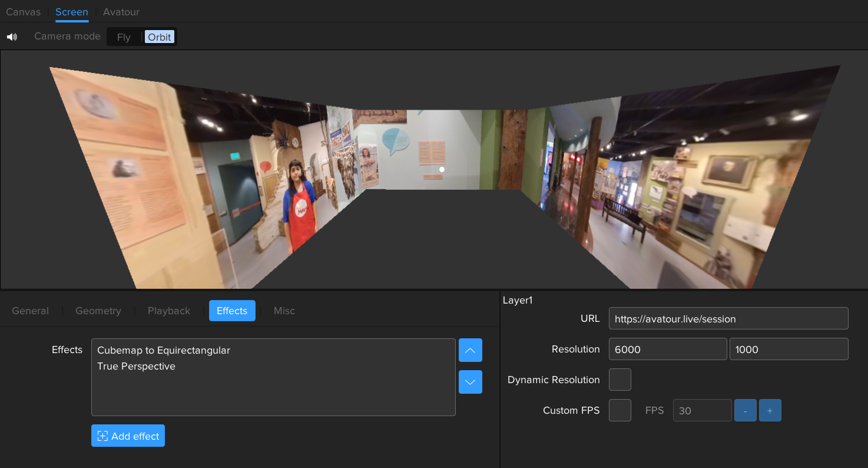Screen dimensions: 868x468
Task: Enable the Dynamic Resolution checkbox
Action: [619, 380]
